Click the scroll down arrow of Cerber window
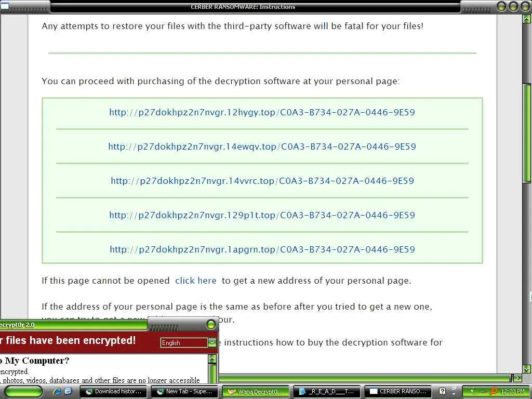532x399 pixels. [526, 369]
